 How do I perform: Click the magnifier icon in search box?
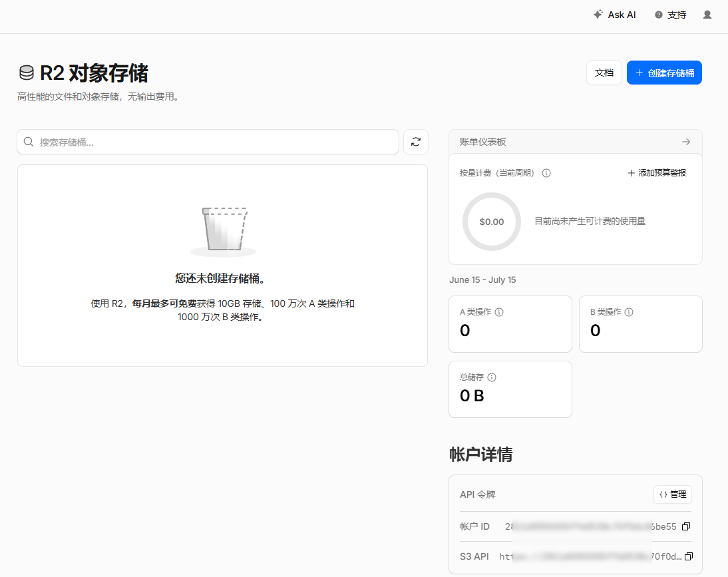[x=29, y=142]
